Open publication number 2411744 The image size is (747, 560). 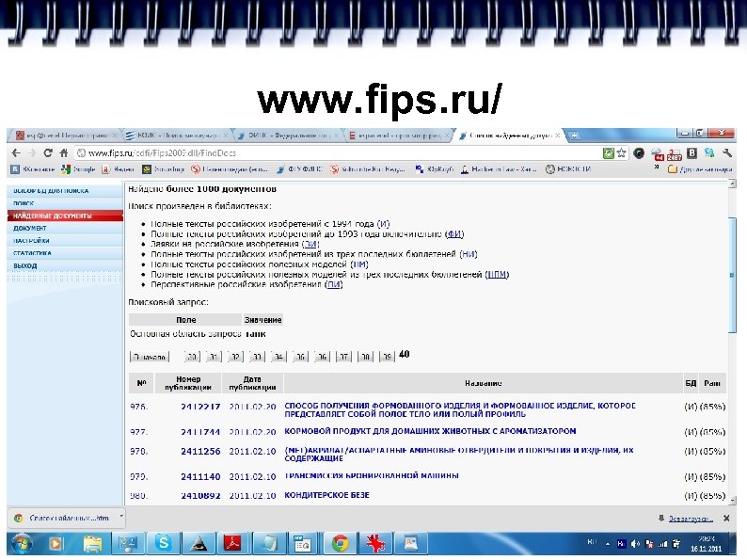pyautogui.click(x=200, y=432)
